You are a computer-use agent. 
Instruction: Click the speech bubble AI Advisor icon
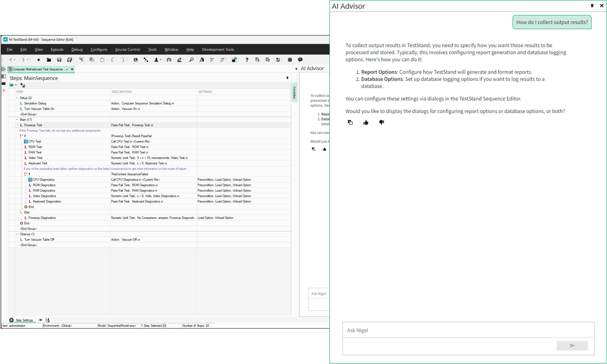(300, 60)
